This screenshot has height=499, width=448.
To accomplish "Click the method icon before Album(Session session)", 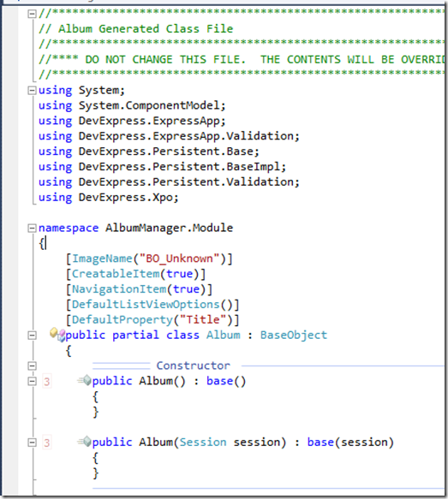I will tap(85, 442).
